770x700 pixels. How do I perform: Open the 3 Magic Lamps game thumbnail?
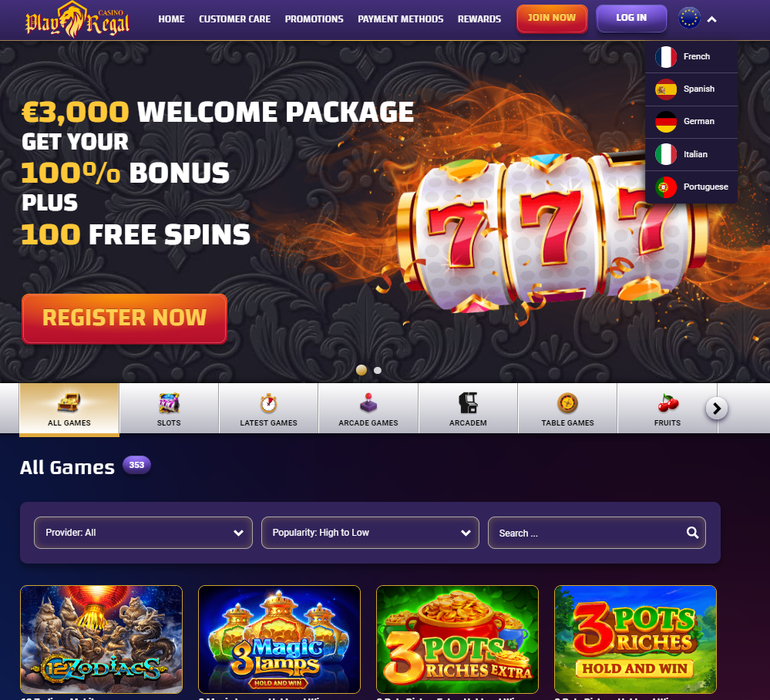tap(280, 639)
